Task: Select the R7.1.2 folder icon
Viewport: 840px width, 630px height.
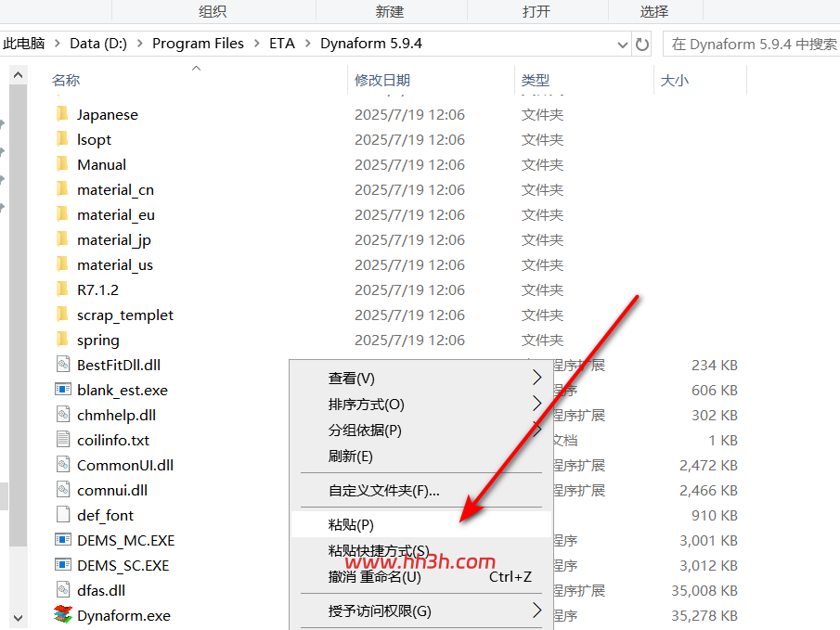Action: 63,289
